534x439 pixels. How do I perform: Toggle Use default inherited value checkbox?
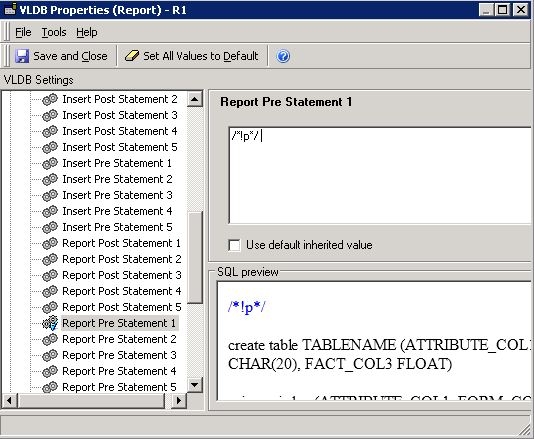[234, 245]
